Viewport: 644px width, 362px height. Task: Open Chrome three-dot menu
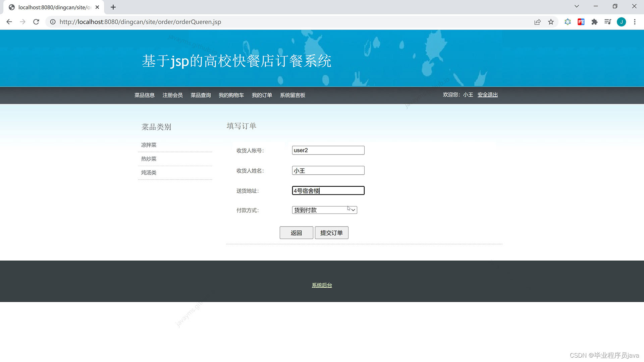click(x=635, y=22)
